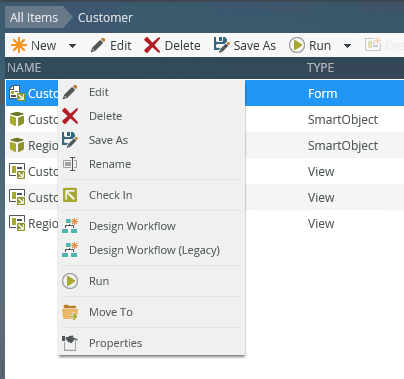Screen dimensions: 404x379
Task: Sort by the TYPE column header
Action: coord(320,68)
